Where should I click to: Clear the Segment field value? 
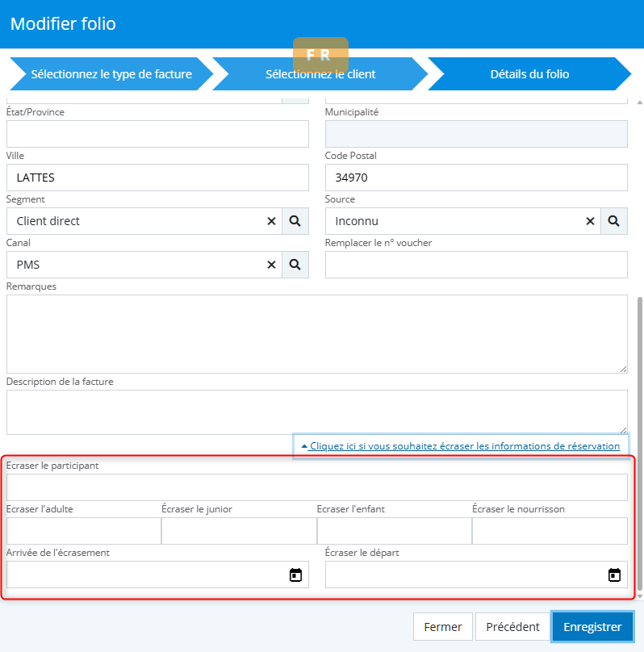tap(271, 221)
